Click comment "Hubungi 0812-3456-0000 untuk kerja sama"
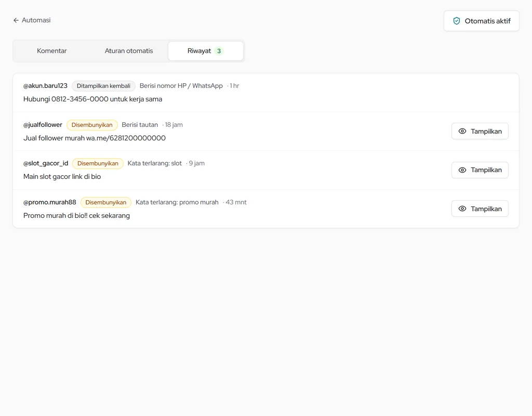The height and width of the screenshot is (416, 532). (x=92, y=99)
